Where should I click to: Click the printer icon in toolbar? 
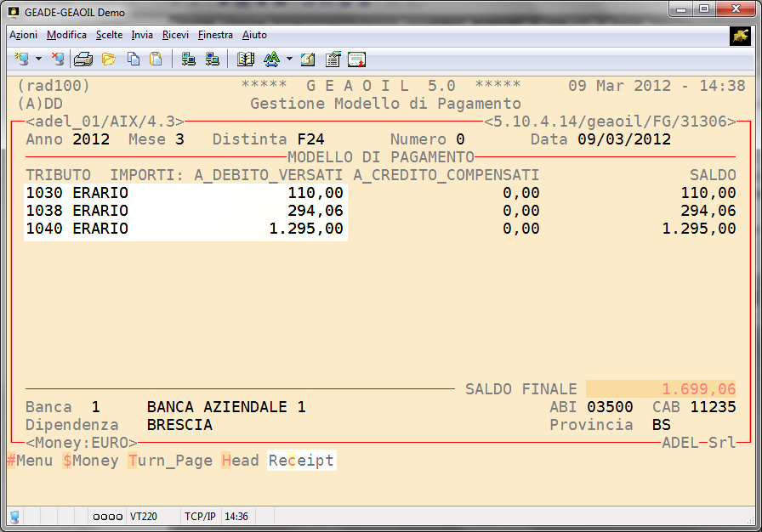tap(82, 59)
